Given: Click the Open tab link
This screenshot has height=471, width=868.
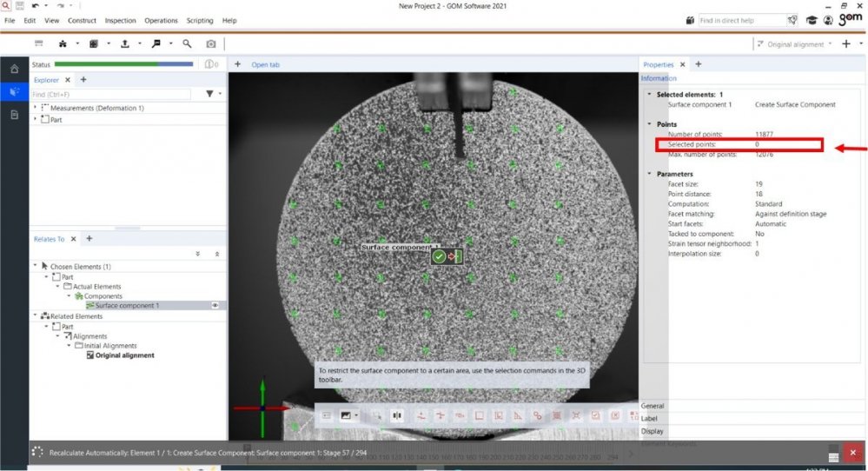Looking at the screenshot, I should 265,64.
